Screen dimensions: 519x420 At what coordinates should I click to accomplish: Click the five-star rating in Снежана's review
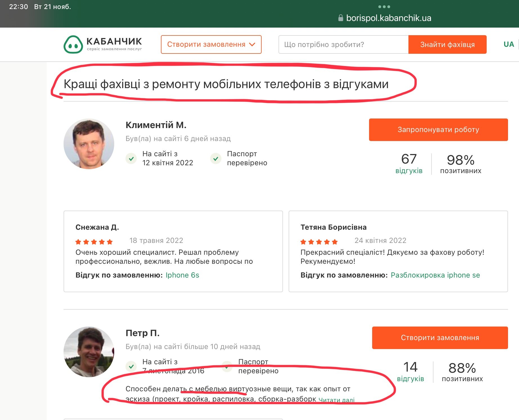[x=94, y=242]
